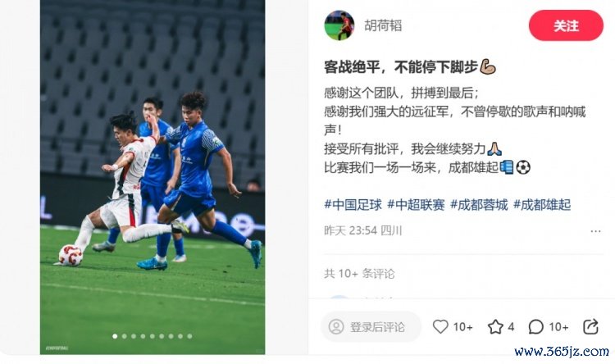Open comments via speech bubble icon
Screen dimensions: 615x364
535,326
